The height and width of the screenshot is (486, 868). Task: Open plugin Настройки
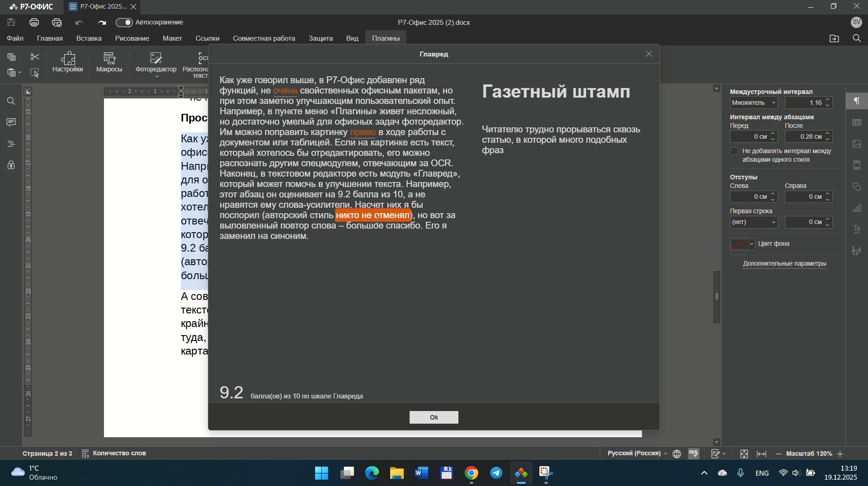68,63
